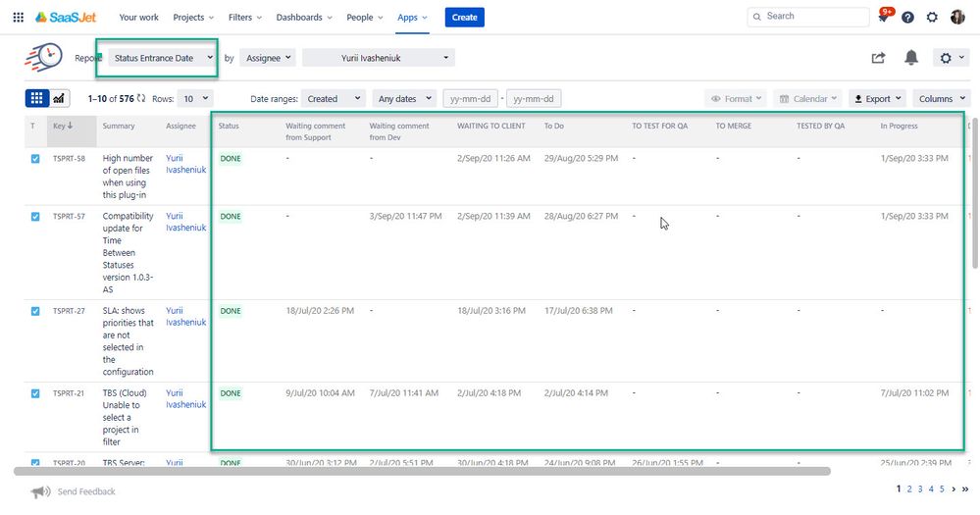Open Yurii Ivasheniuk assignee link for TSPRT-58
This screenshot has height=515, width=980.
pyautogui.click(x=185, y=164)
